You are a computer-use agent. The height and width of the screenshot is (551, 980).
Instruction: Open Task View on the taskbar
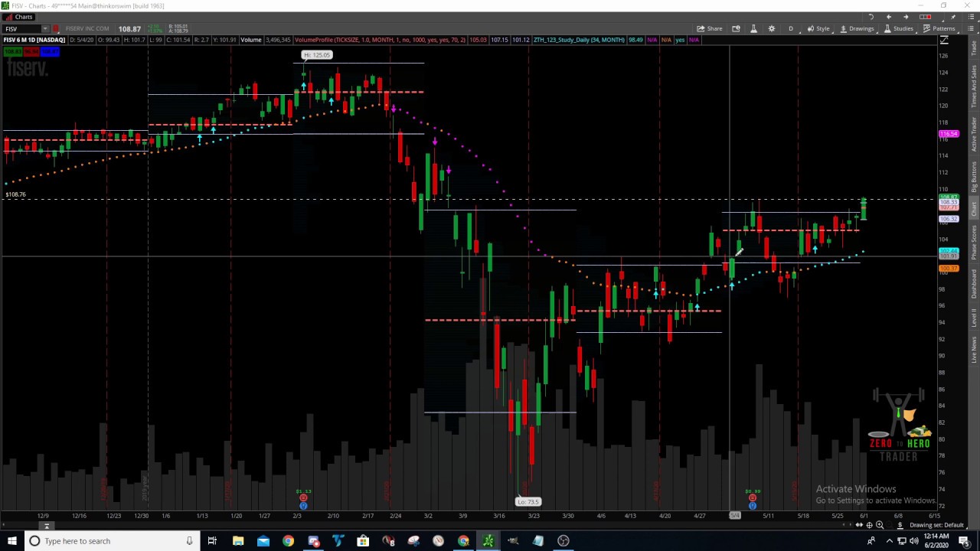tap(212, 541)
